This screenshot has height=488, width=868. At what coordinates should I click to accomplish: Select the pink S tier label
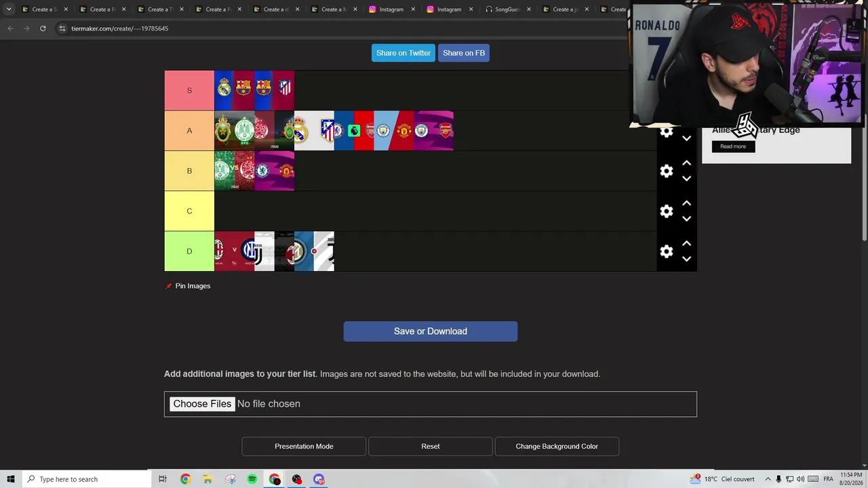click(x=189, y=90)
